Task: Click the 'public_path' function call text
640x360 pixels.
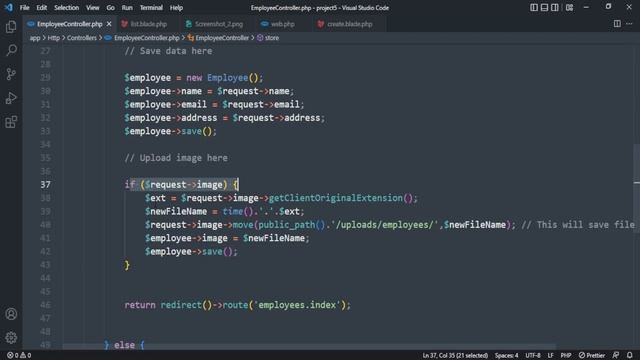Action: click(x=287, y=225)
